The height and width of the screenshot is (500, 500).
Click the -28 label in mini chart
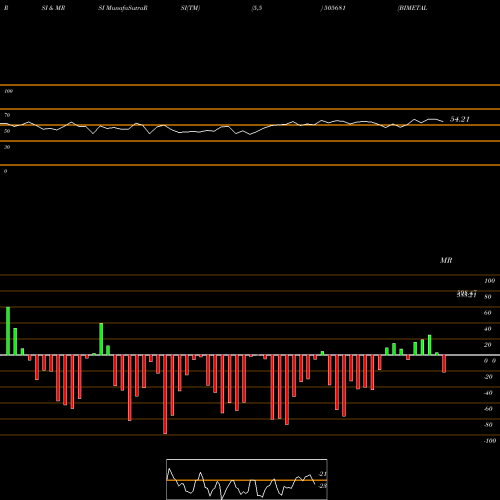point(322,486)
